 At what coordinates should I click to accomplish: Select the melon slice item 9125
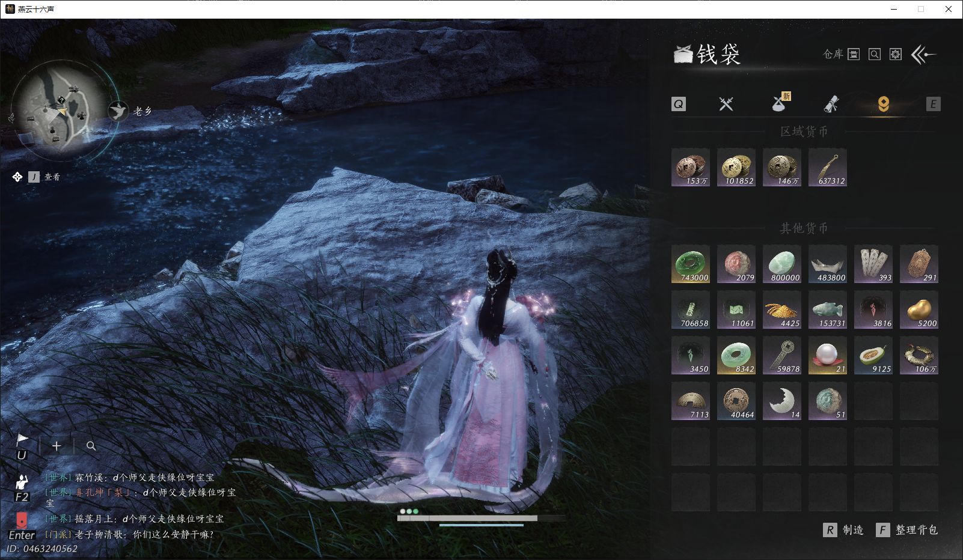coord(873,355)
